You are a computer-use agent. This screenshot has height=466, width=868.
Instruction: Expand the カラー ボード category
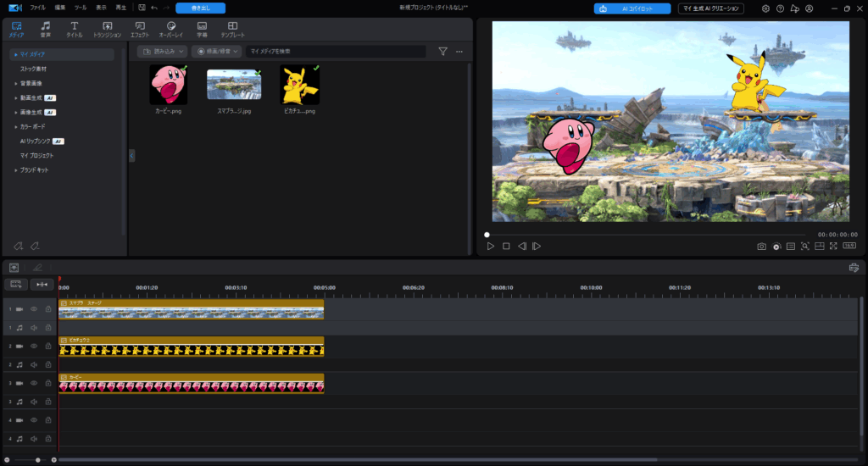[x=15, y=127]
